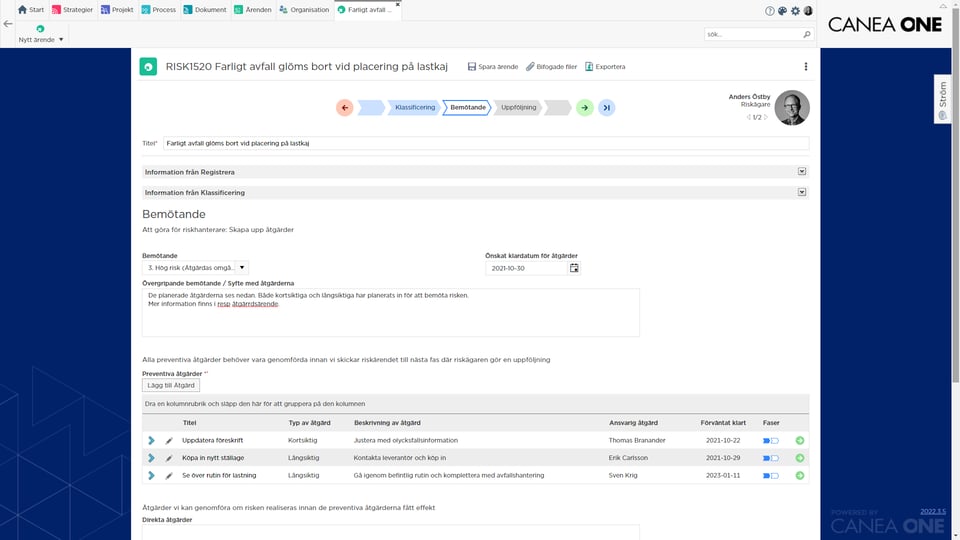This screenshot has width=960, height=540.
Task: Edit the Uppdatera föreskrift row with pencil
Action: 169,441
